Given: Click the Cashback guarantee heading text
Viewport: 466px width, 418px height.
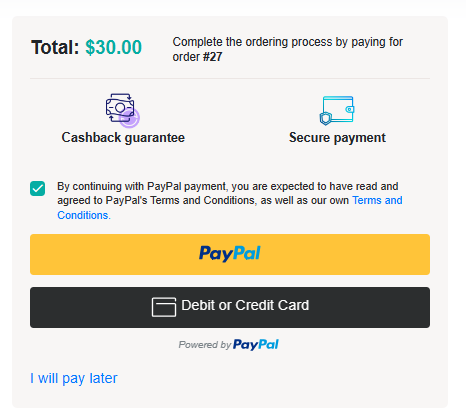Looking at the screenshot, I should (x=123, y=138).
